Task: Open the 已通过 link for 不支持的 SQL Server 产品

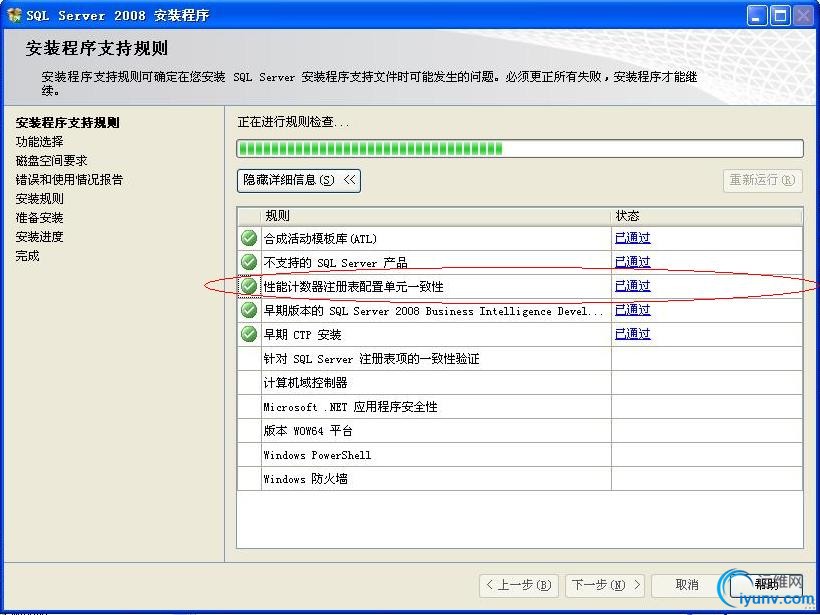Action: coord(632,261)
